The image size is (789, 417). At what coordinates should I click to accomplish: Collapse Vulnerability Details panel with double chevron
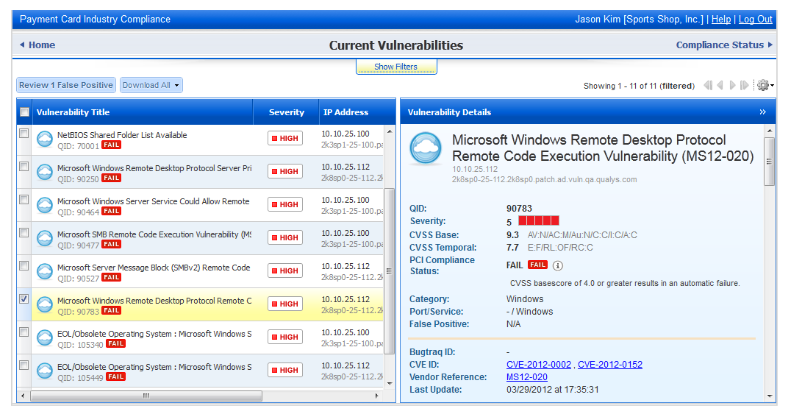[x=762, y=112]
